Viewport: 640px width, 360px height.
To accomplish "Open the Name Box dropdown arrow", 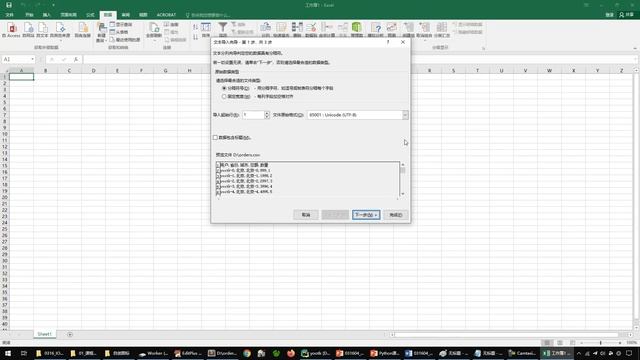I will pyautogui.click(x=32, y=60).
